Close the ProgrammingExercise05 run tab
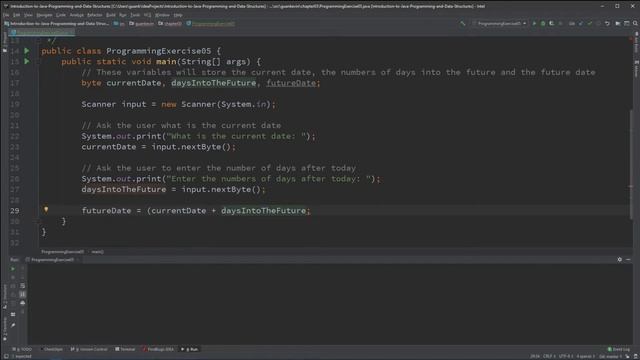 point(78,260)
